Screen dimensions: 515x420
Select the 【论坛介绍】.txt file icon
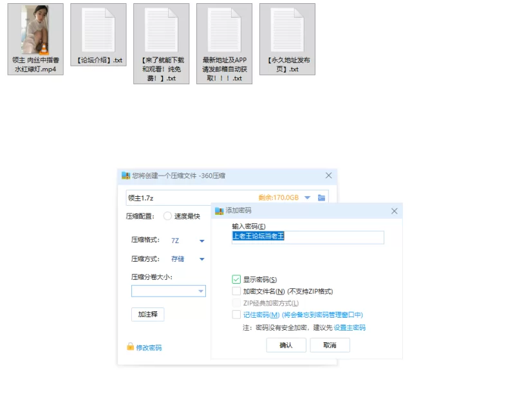click(x=98, y=35)
